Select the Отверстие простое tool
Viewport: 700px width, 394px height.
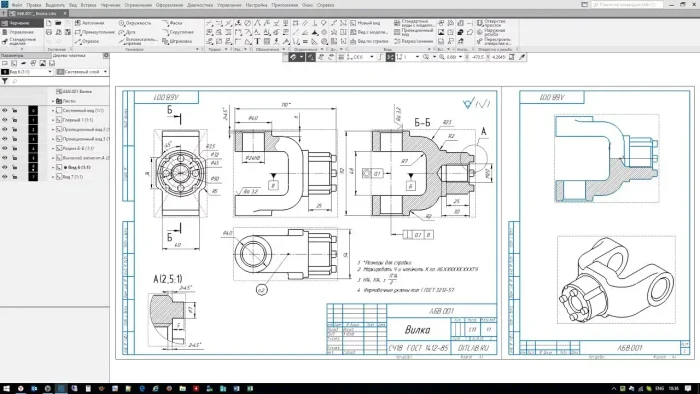[492, 23]
